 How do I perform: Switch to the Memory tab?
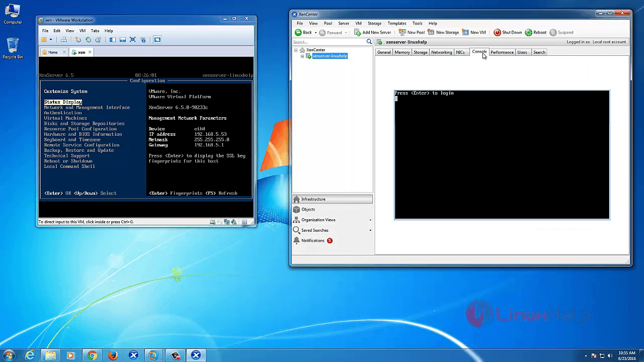tap(402, 52)
